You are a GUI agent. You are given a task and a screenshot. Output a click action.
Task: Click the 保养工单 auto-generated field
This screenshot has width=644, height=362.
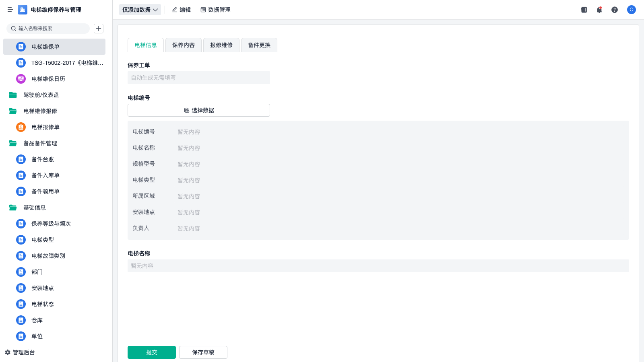[x=199, y=78]
